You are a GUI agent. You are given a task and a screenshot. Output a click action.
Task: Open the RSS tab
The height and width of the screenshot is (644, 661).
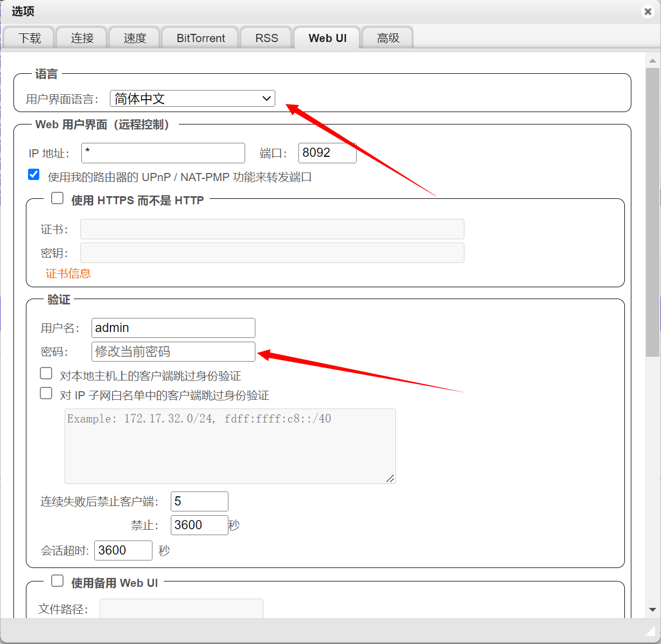(267, 38)
